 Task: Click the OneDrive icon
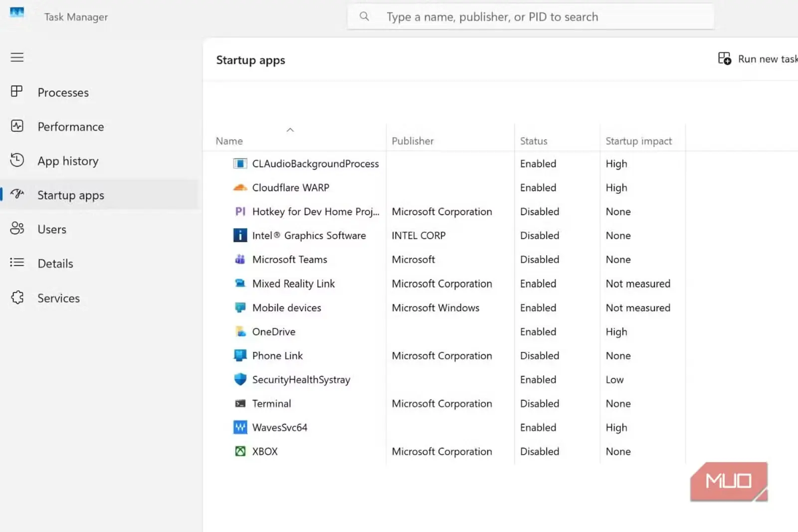coord(240,332)
